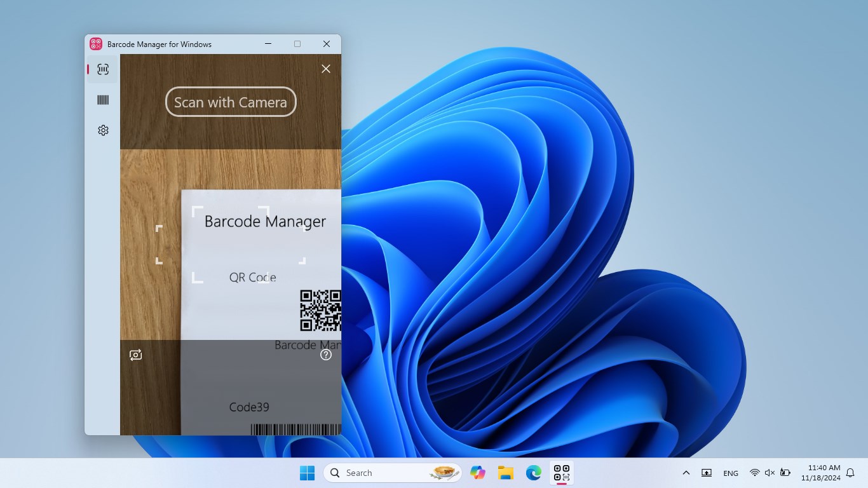Toggle the muted speaker volume icon
This screenshot has width=868, height=488.
tap(770, 473)
